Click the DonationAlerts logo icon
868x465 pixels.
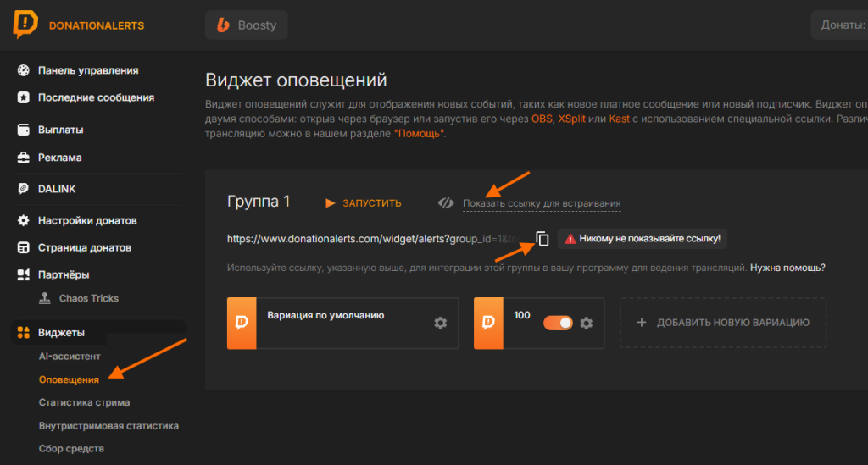(x=25, y=24)
